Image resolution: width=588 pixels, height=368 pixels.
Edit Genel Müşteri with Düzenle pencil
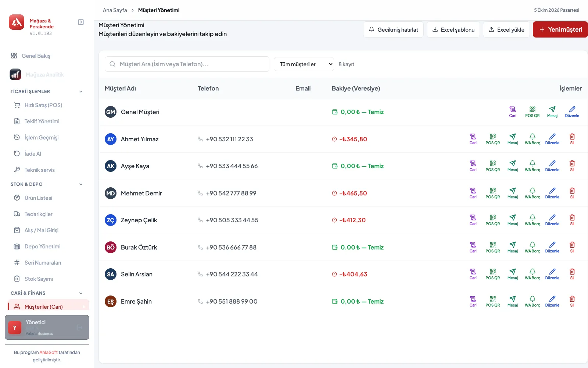pos(572,112)
